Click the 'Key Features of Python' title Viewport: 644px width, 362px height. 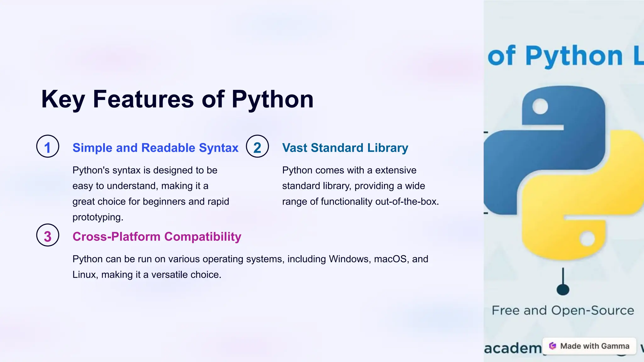pyautogui.click(x=177, y=99)
